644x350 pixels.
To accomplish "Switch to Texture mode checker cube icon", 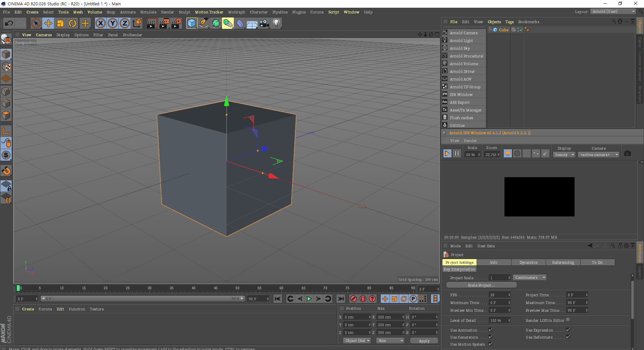I will coord(6,66).
